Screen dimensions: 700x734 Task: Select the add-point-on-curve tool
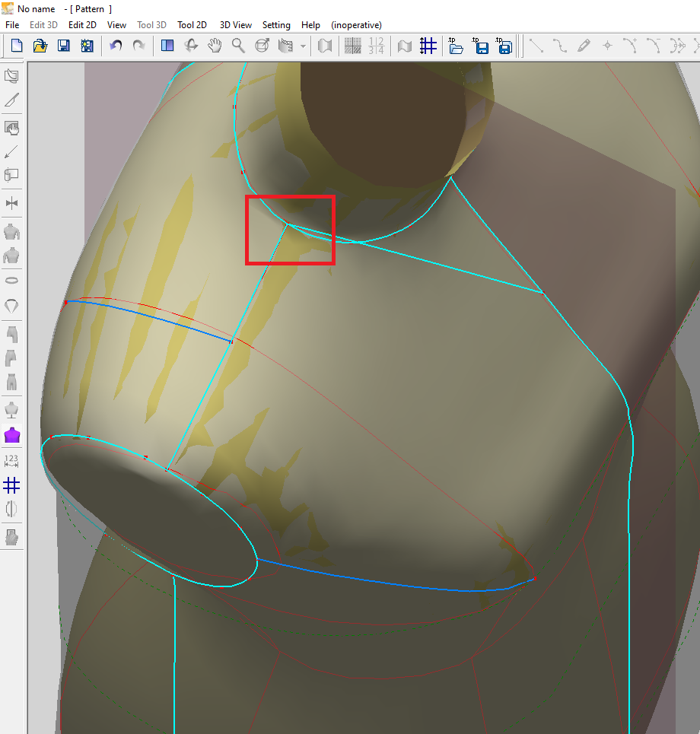pyautogui.click(x=631, y=46)
